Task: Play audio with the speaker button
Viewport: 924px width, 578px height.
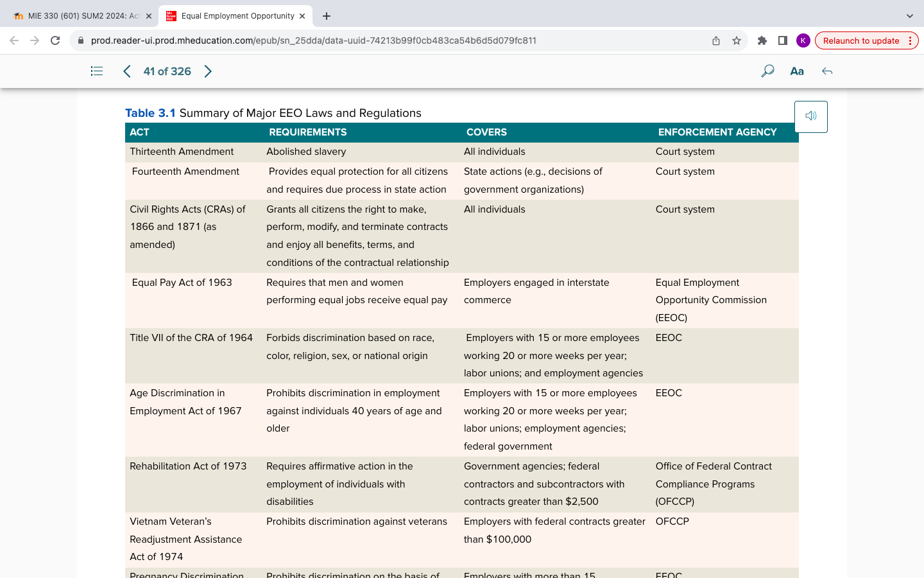Action: coord(811,116)
